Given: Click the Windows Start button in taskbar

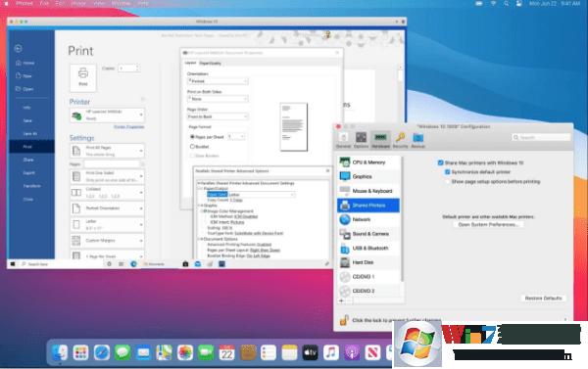Looking at the screenshot, I should point(13,264).
